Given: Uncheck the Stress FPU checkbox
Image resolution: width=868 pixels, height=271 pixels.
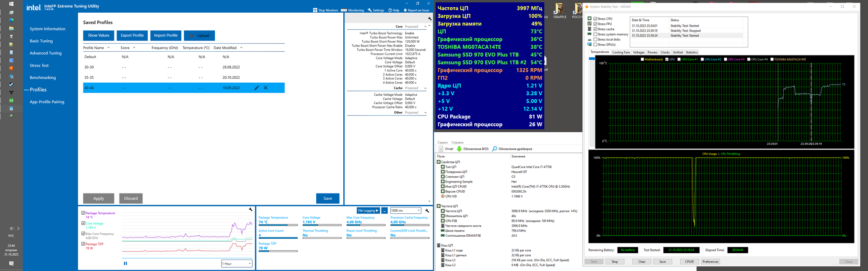Looking at the screenshot, I should [595, 24].
